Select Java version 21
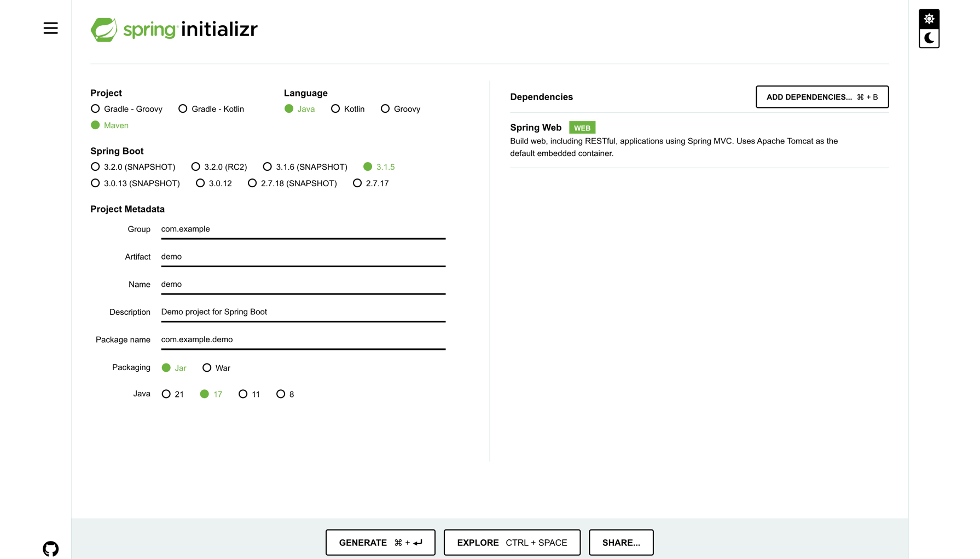The image size is (980, 559). click(172, 394)
